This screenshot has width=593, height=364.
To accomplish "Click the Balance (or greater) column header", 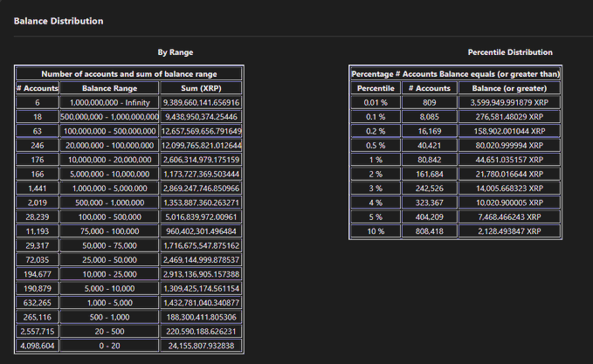I will tap(509, 88).
